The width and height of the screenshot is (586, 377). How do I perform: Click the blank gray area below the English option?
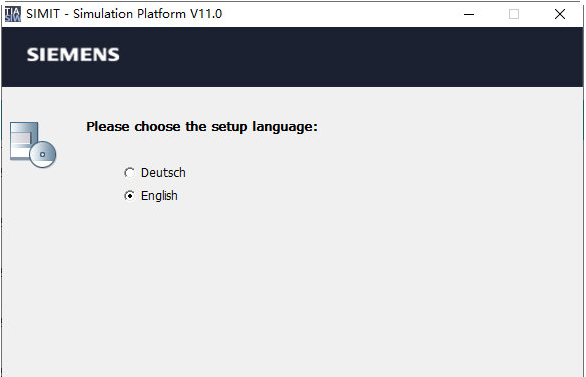pos(292,290)
